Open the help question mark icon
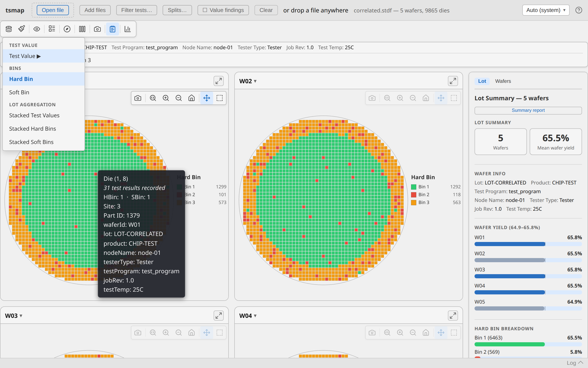Viewport: 588px width, 368px height. pyautogui.click(x=579, y=10)
